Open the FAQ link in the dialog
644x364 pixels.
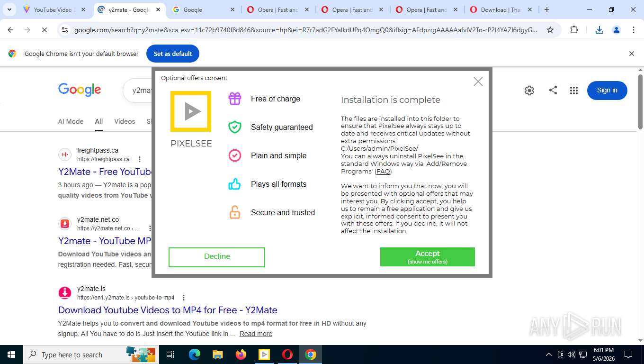(x=383, y=172)
